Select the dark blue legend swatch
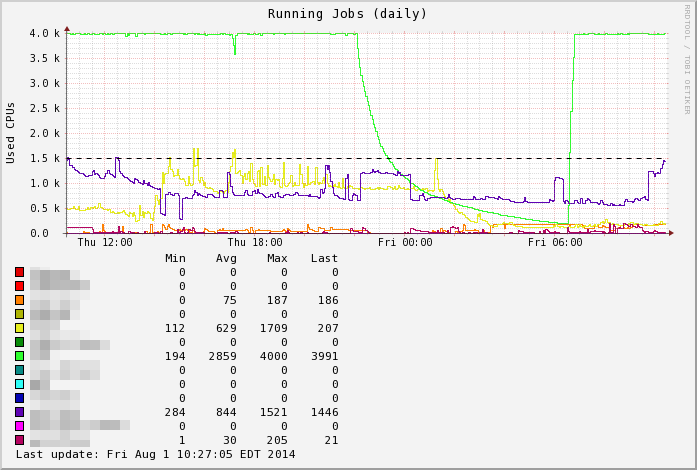The image size is (697, 470). coord(20,398)
